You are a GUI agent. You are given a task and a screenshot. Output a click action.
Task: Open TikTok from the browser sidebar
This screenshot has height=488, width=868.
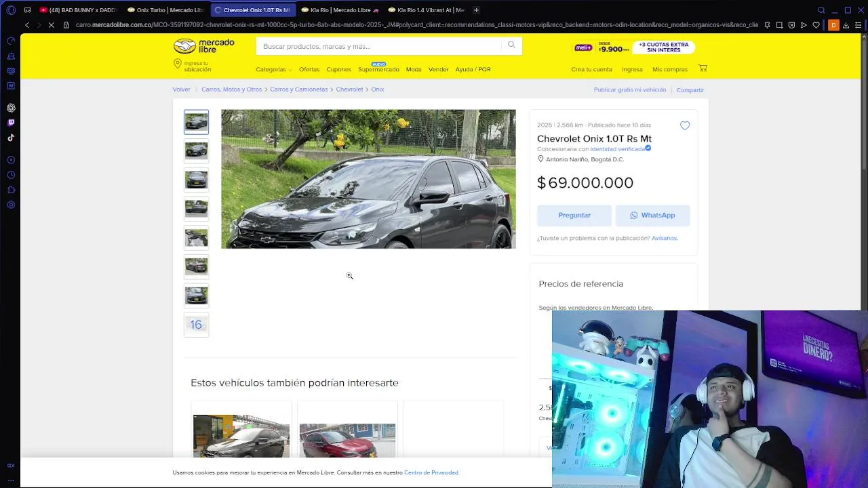pos(11,138)
